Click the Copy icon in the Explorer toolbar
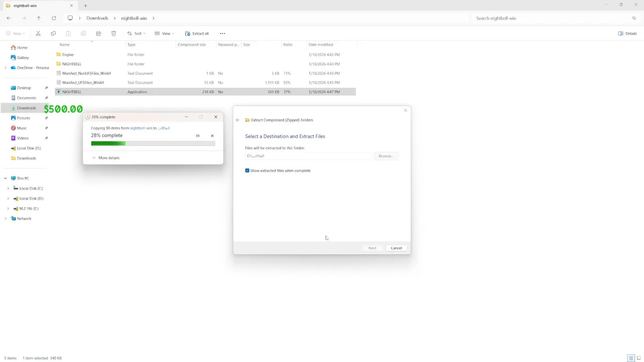Image resolution: width=644 pixels, height=362 pixels. pos(53,34)
